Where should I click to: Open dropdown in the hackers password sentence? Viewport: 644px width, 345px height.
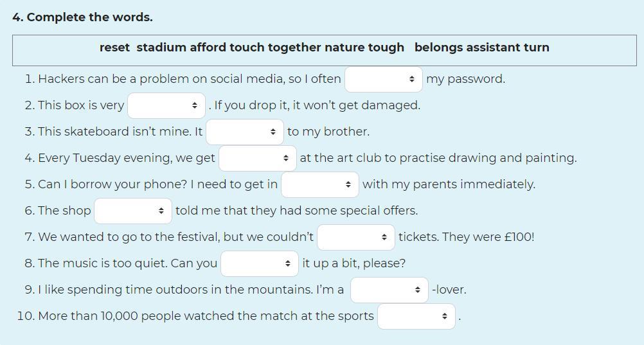click(384, 79)
